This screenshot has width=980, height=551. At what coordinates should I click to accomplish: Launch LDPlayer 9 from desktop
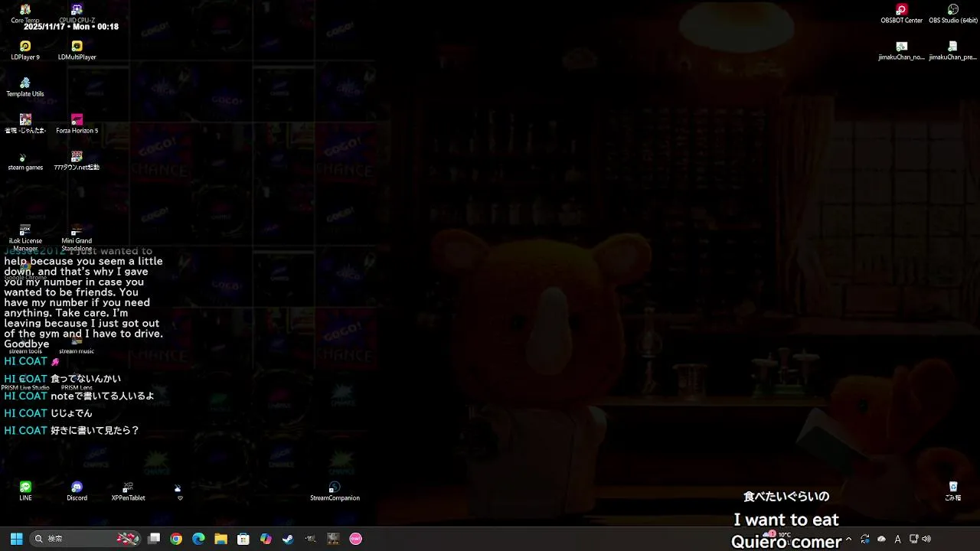tap(25, 51)
